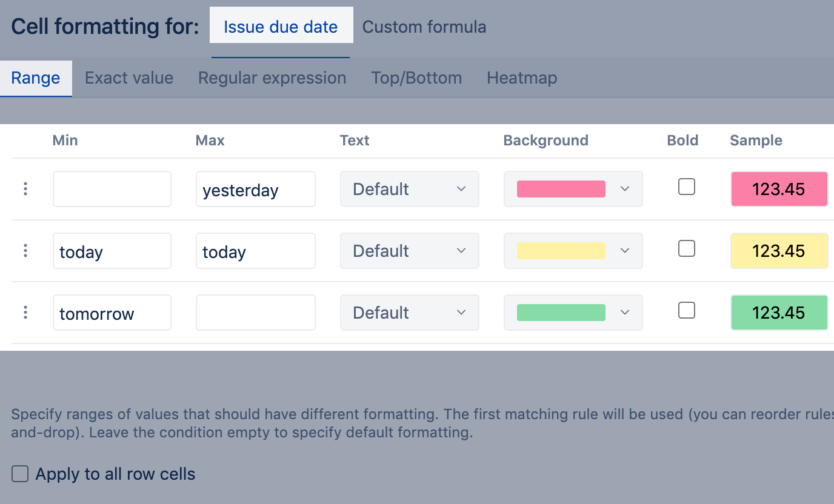
Task: Open the pink Background color dropdown
Action: 573,189
